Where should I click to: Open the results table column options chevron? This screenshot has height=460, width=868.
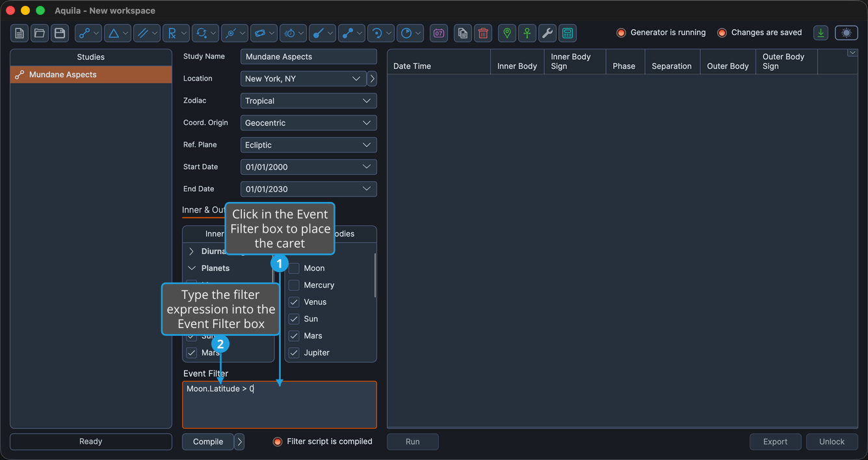[852, 53]
